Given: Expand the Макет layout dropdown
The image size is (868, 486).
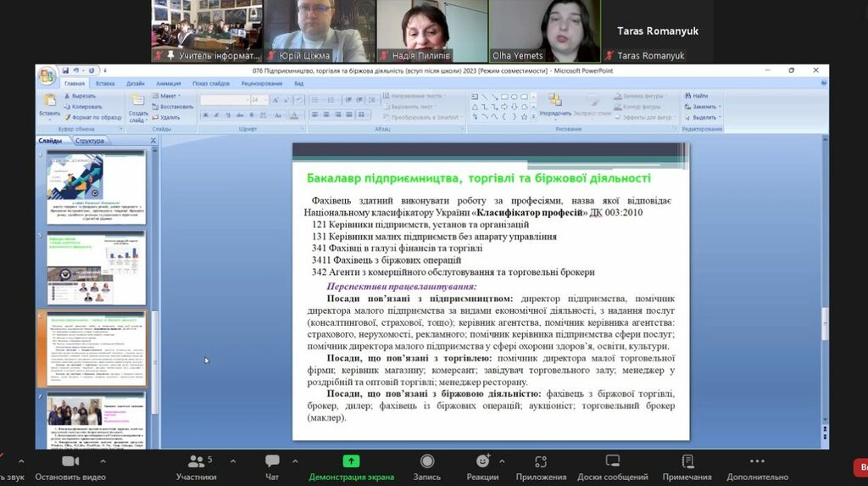Looking at the screenshot, I should pyautogui.click(x=168, y=96).
